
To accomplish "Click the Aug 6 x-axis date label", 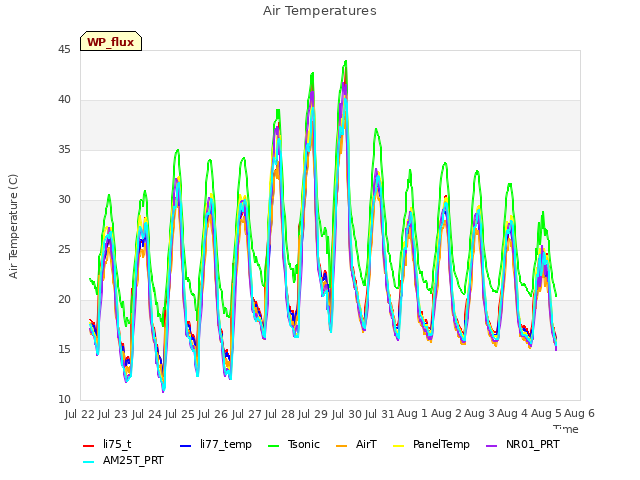I will tap(579, 413).
